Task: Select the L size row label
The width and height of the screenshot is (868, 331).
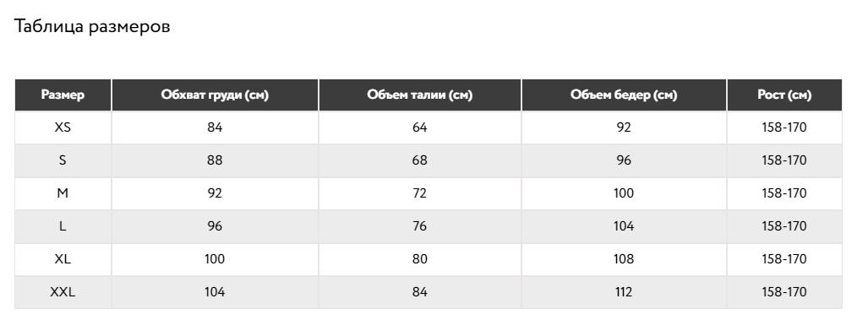Action: click(x=63, y=225)
